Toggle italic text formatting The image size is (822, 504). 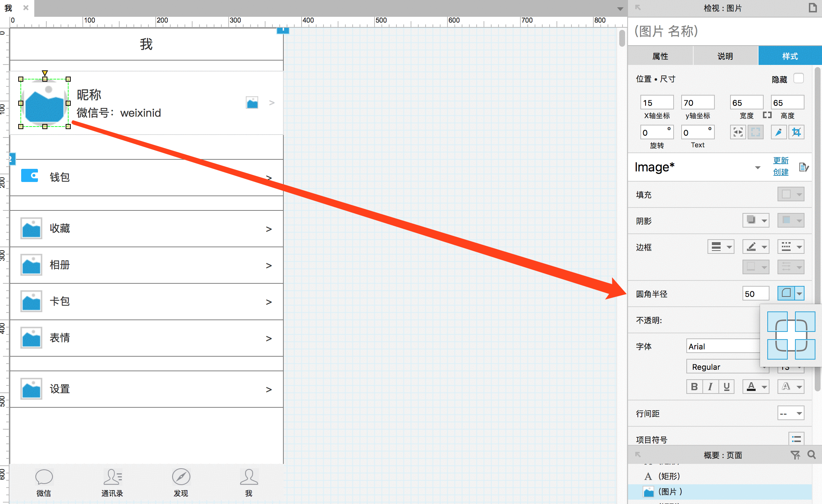point(710,387)
